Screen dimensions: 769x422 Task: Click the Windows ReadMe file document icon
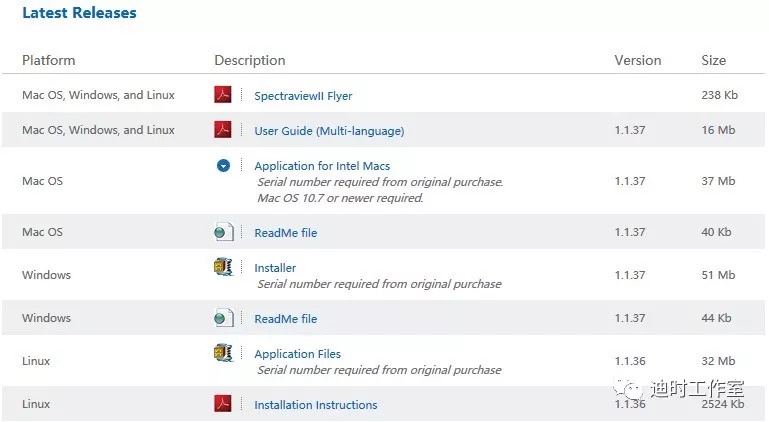click(223, 319)
